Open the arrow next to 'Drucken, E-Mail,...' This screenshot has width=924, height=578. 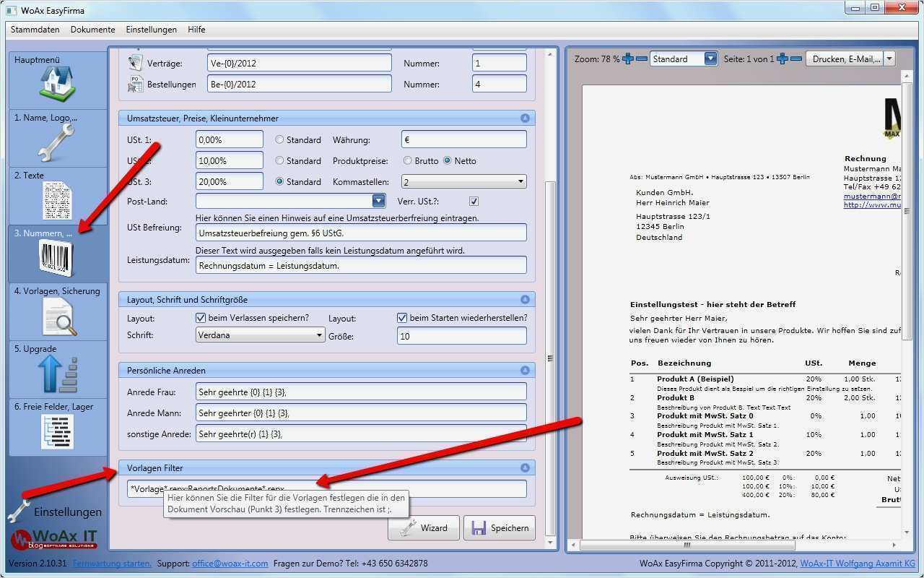click(x=889, y=59)
